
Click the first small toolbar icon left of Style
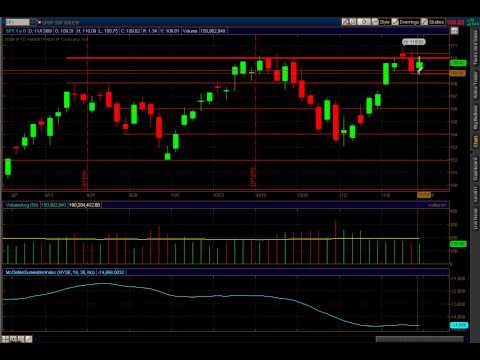pos(345,22)
